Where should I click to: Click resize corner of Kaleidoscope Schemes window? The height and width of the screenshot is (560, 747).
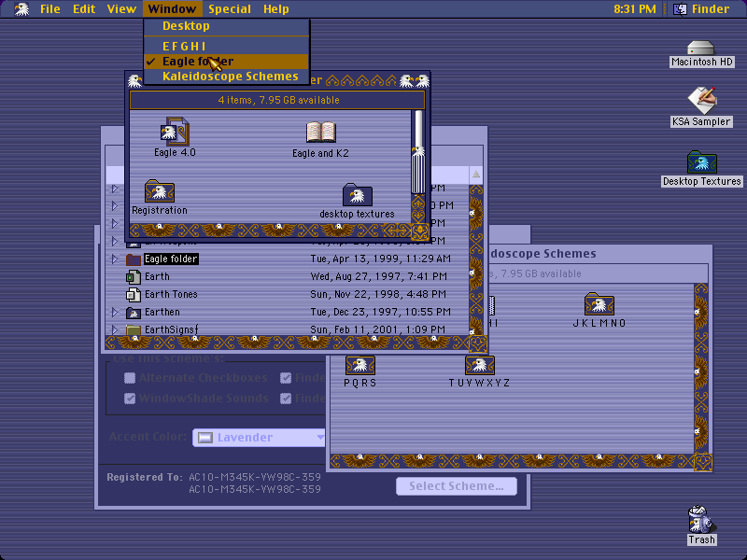[x=703, y=462]
